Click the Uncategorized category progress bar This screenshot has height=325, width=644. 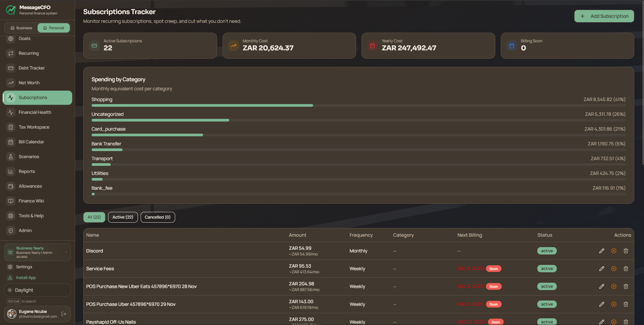(358, 120)
